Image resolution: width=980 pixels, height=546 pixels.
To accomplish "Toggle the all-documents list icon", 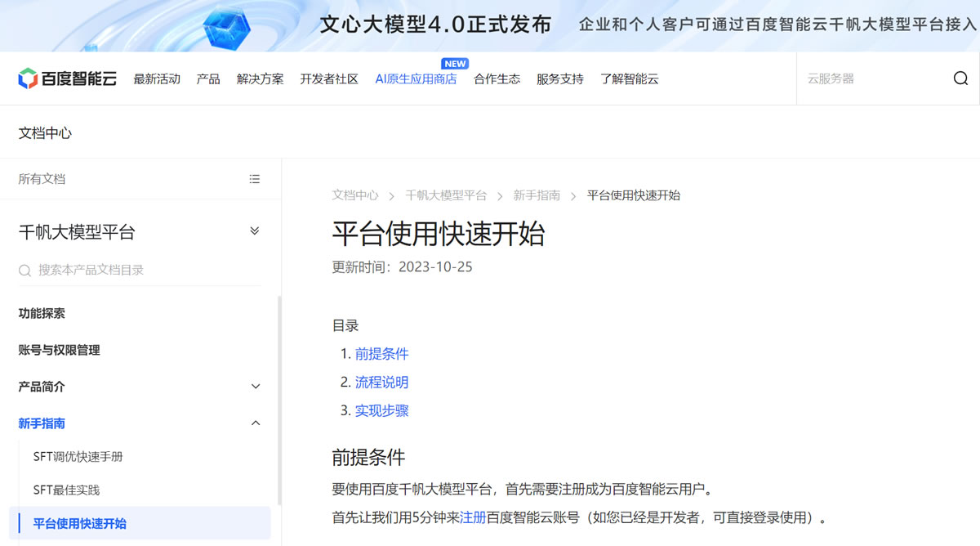I will [x=255, y=179].
